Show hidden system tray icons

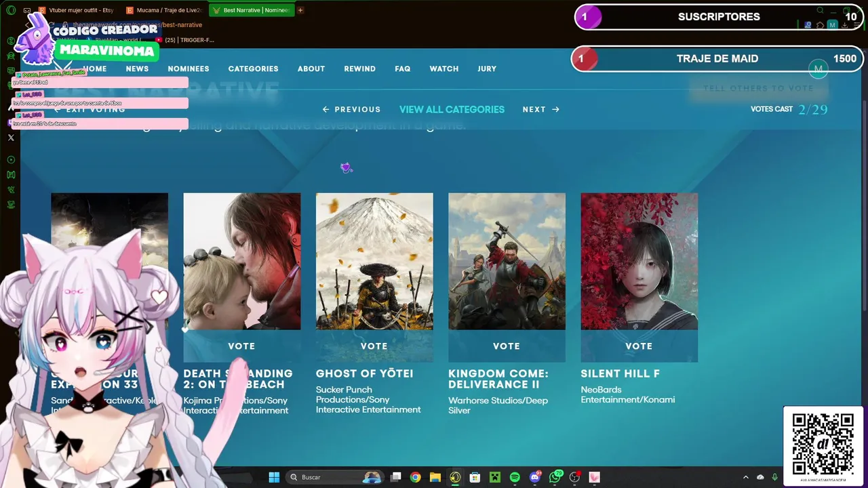pos(746,477)
